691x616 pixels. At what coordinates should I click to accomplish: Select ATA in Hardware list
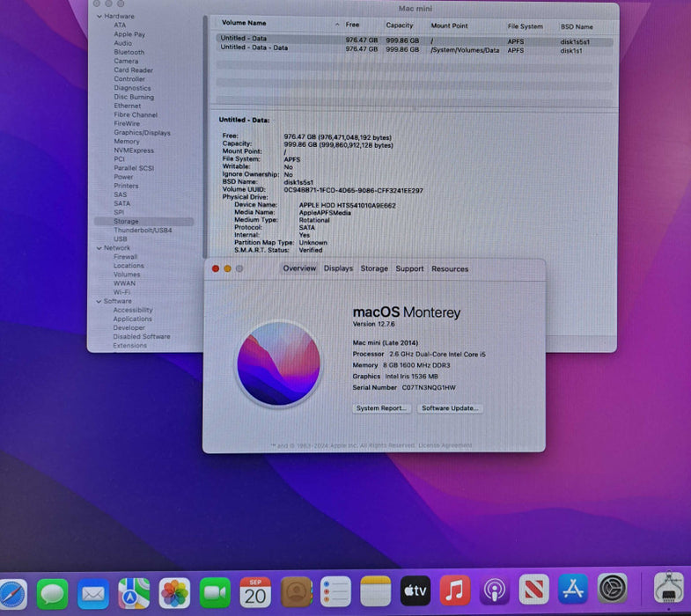pyautogui.click(x=120, y=26)
